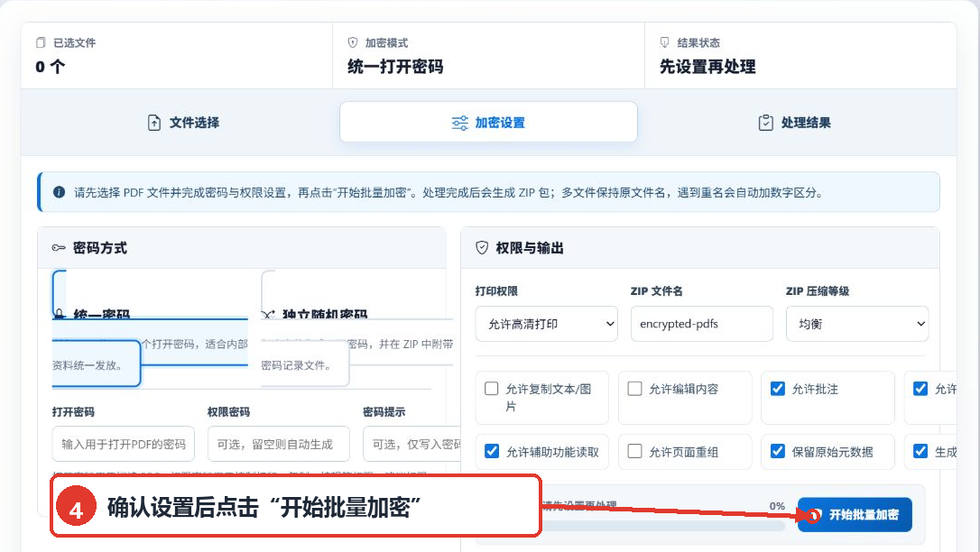Viewport: 980px width, 552px height.
Task: Enable 允许复制文本/图片 checkbox
Action: click(491, 389)
